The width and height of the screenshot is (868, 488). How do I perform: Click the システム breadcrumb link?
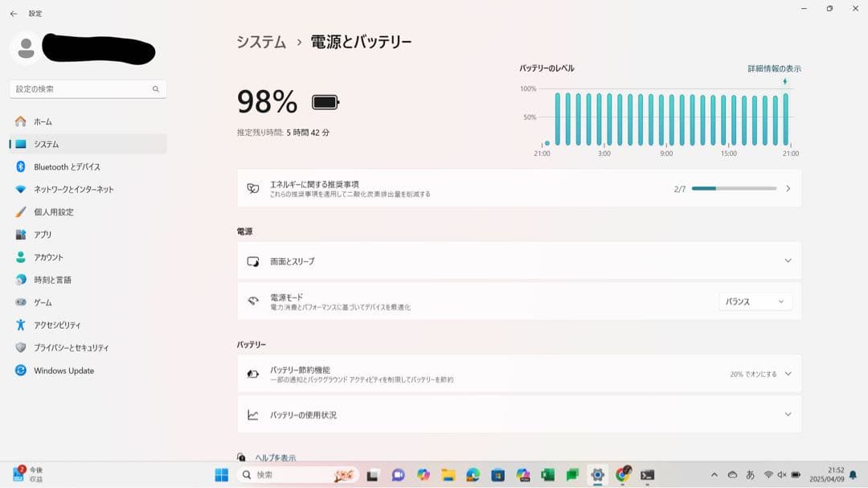point(261,43)
